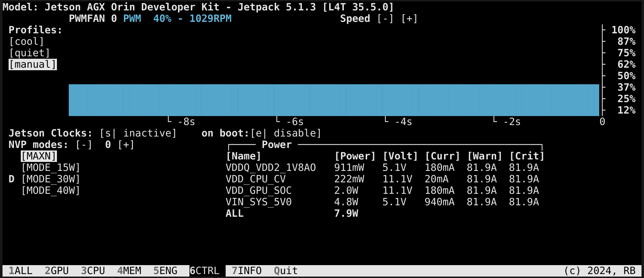The image size is (644, 278).
Task: Switch to the 2GPU tab
Action: pyautogui.click(x=57, y=271)
